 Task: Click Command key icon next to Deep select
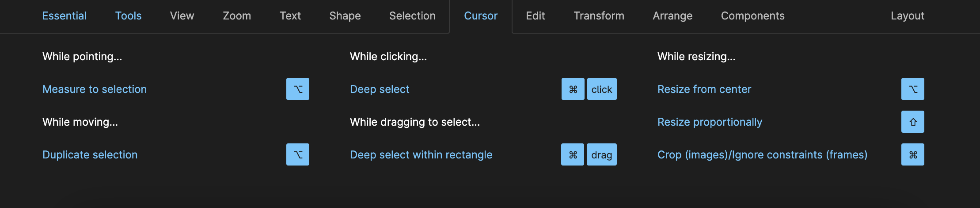(x=573, y=89)
